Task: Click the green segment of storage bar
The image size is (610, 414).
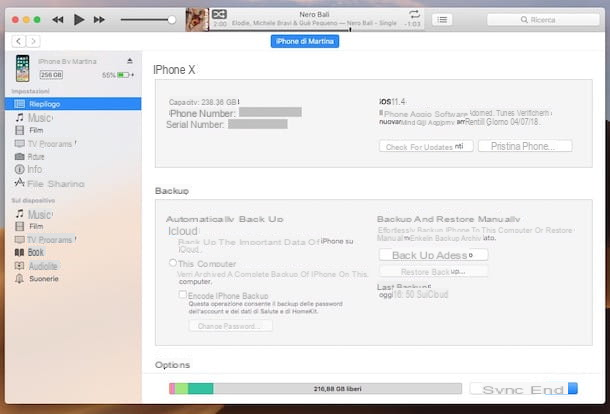Action: coord(201,388)
